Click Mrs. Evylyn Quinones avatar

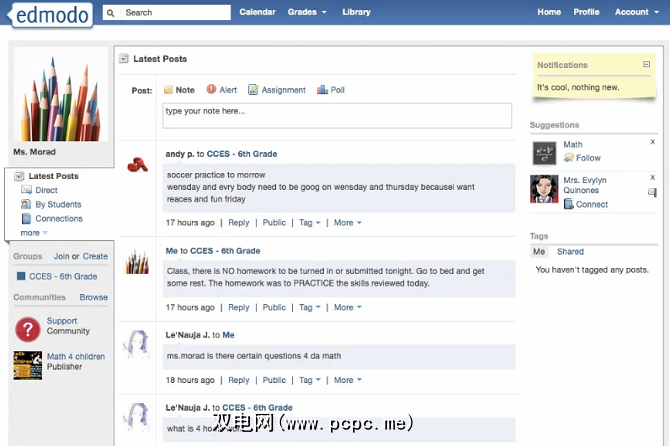(544, 189)
